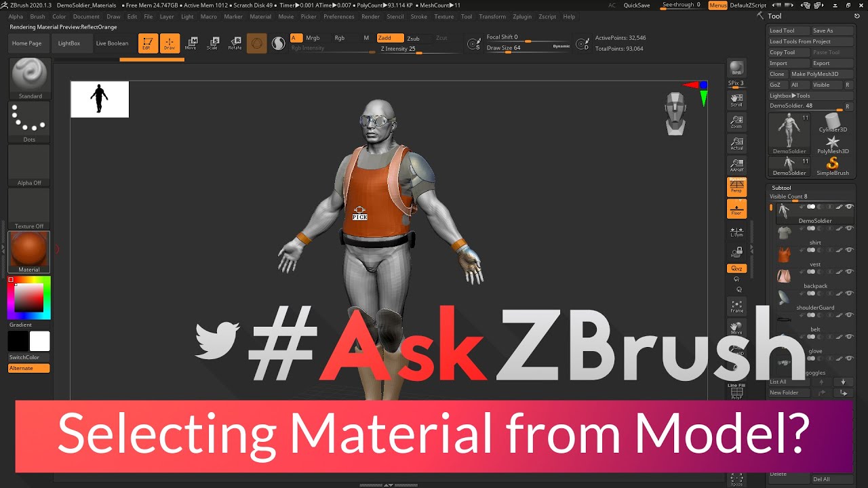Click the Alternate button
Viewport: 868px width, 488px height.
pos(29,368)
